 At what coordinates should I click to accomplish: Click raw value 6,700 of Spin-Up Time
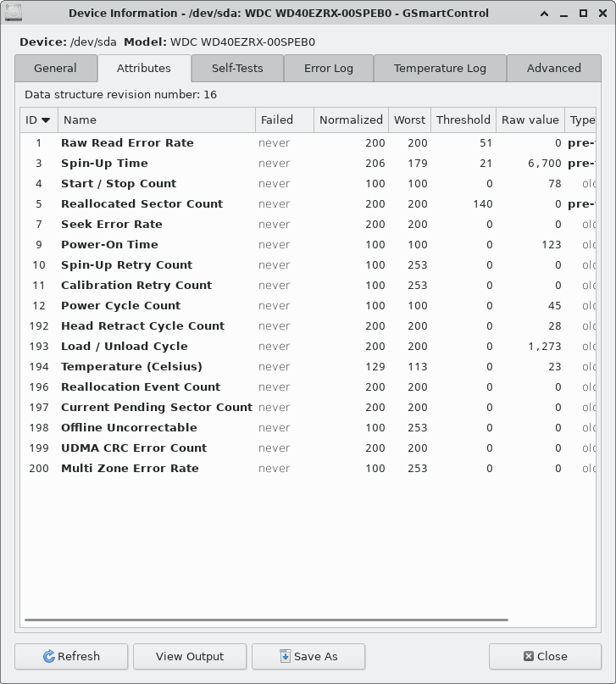point(545,164)
